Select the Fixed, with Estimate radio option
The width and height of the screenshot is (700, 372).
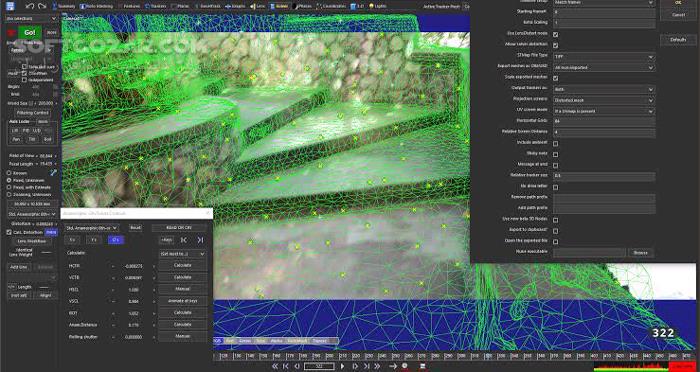pyautogui.click(x=9, y=188)
